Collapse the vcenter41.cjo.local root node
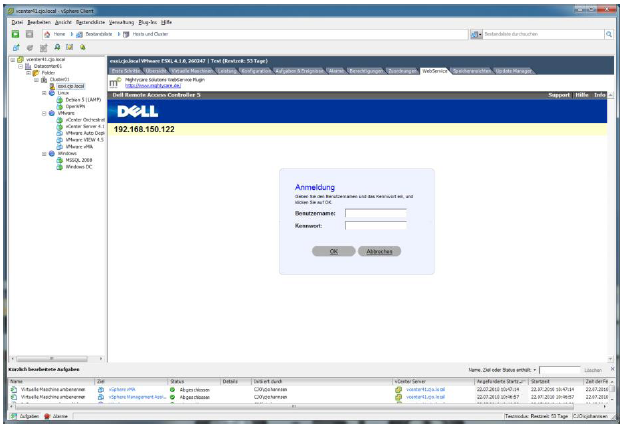 (13, 60)
